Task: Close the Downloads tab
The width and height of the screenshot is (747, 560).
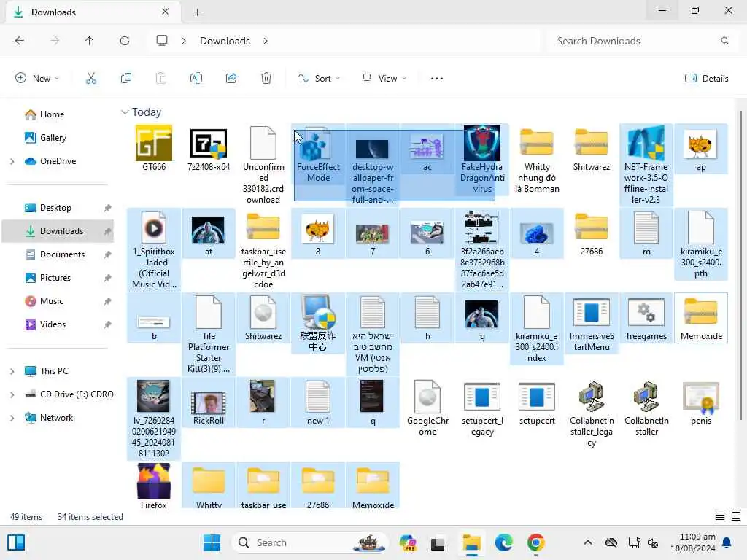Action: click(166, 12)
